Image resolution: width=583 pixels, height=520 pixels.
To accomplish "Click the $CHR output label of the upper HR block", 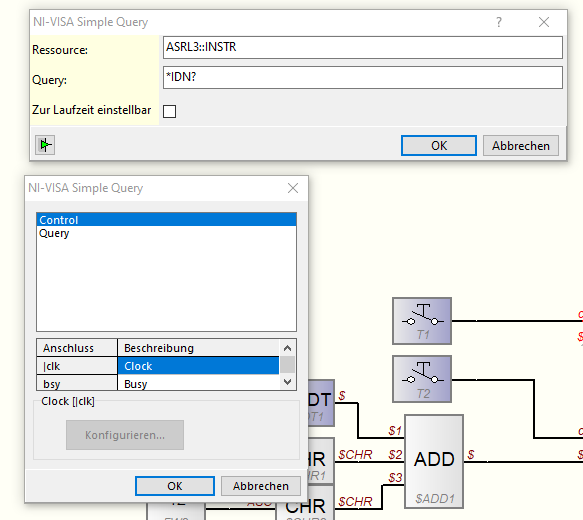I will [x=355, y=455].
